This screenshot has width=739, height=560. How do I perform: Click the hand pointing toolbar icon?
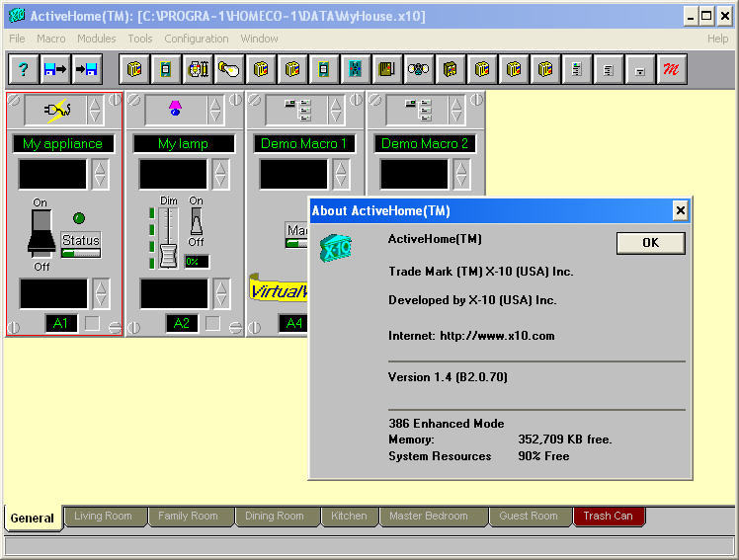coord(229,69)
